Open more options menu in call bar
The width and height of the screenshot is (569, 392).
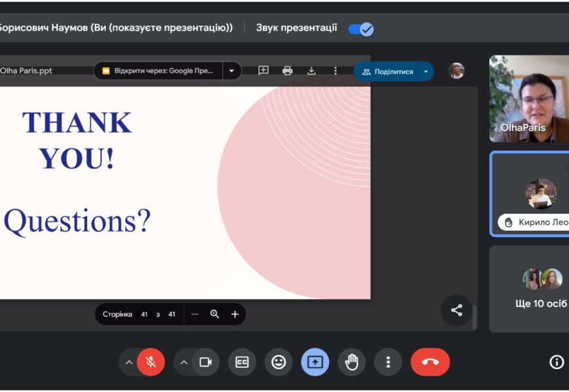click(388, 362)
